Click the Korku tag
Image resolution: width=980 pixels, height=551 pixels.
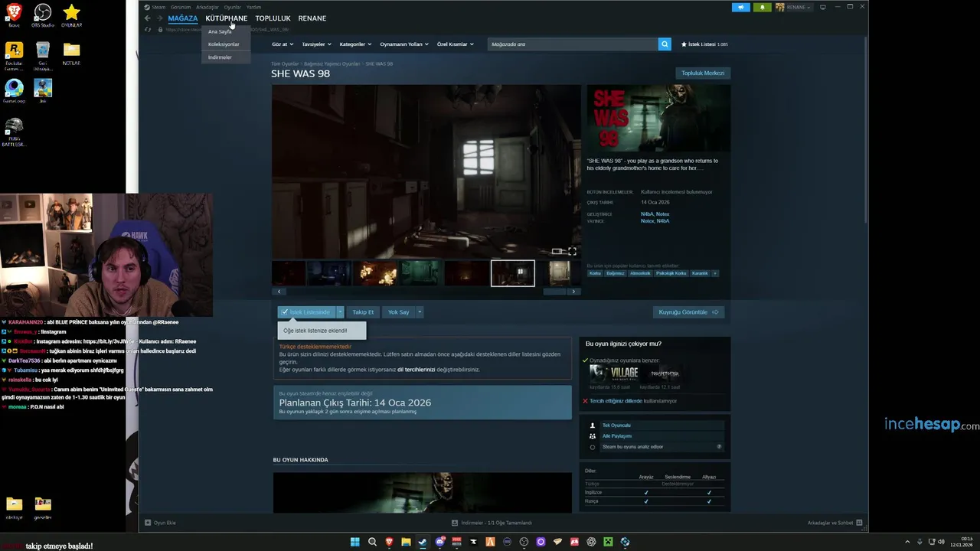pos(595,273)
